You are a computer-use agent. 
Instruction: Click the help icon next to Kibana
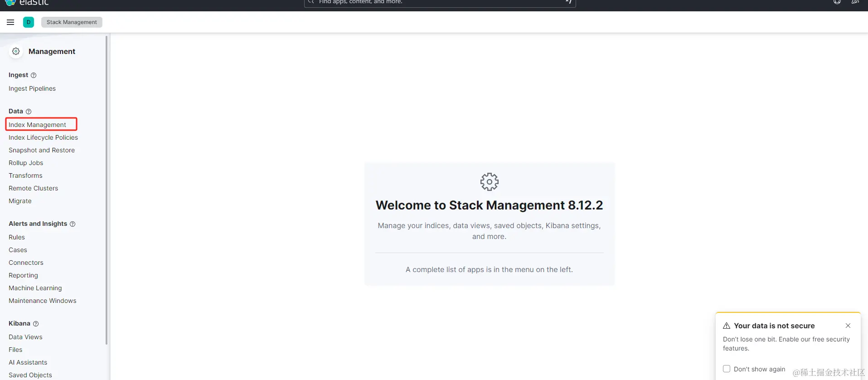coord(36,324)
